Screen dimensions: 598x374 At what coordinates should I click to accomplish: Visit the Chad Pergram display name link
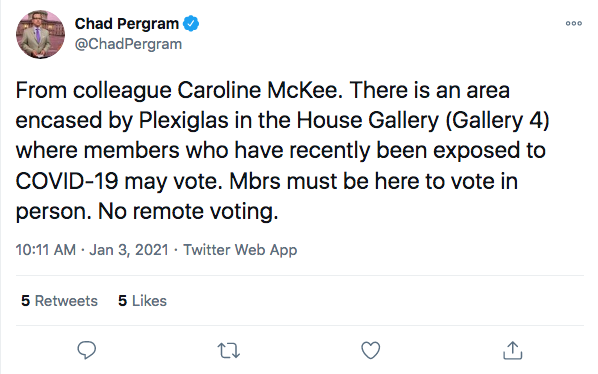(127, 24)
